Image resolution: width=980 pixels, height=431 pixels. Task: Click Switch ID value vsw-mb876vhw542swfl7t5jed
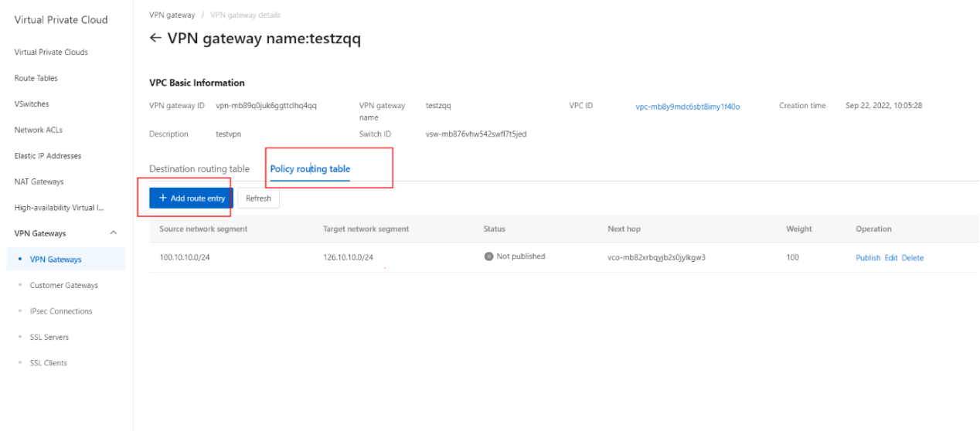click(x=476, y=134)
